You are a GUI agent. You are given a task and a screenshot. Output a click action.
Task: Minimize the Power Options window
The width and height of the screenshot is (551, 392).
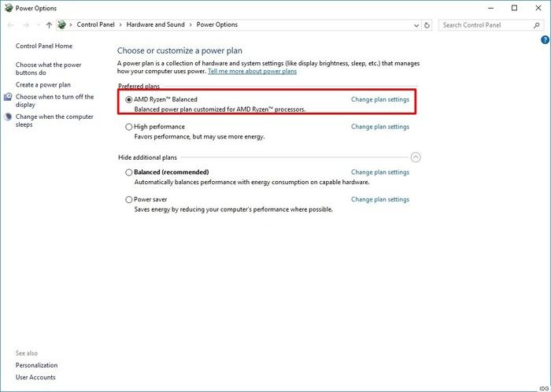(x=490, y=8)
